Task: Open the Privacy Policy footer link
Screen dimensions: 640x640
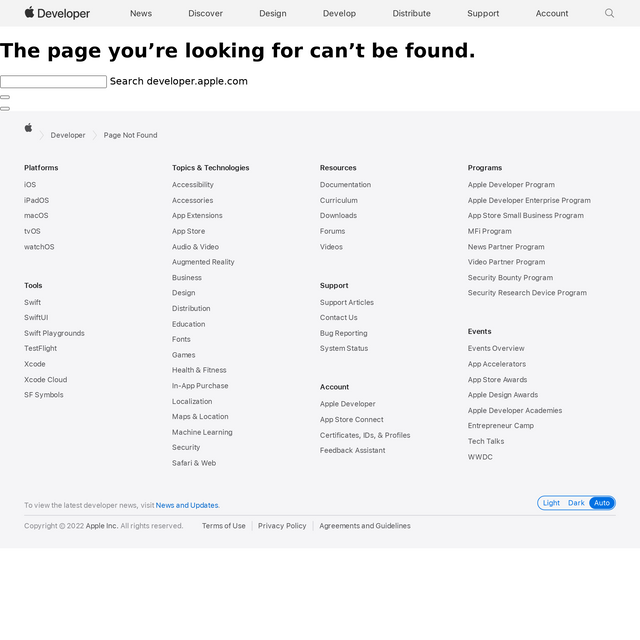Action: coord(282,526)
